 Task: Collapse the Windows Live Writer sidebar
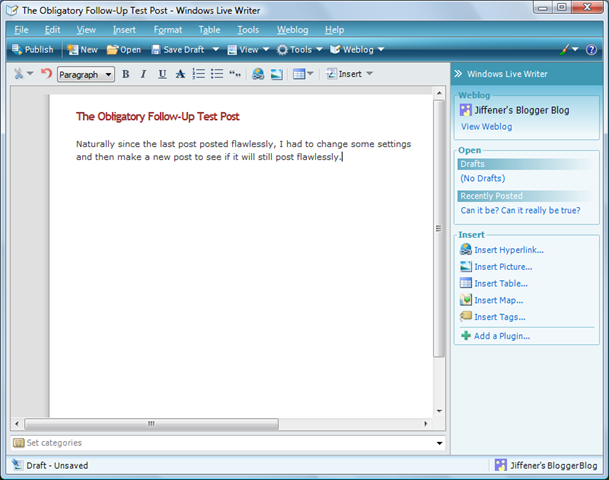tap(458, 74)
